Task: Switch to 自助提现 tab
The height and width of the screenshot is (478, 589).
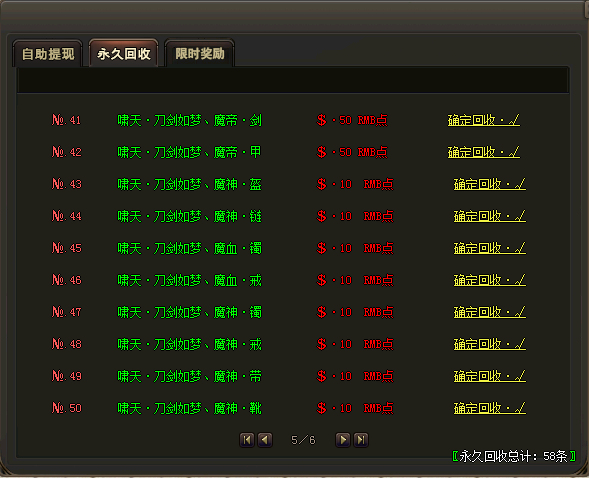Action: [x=48, y=54]
